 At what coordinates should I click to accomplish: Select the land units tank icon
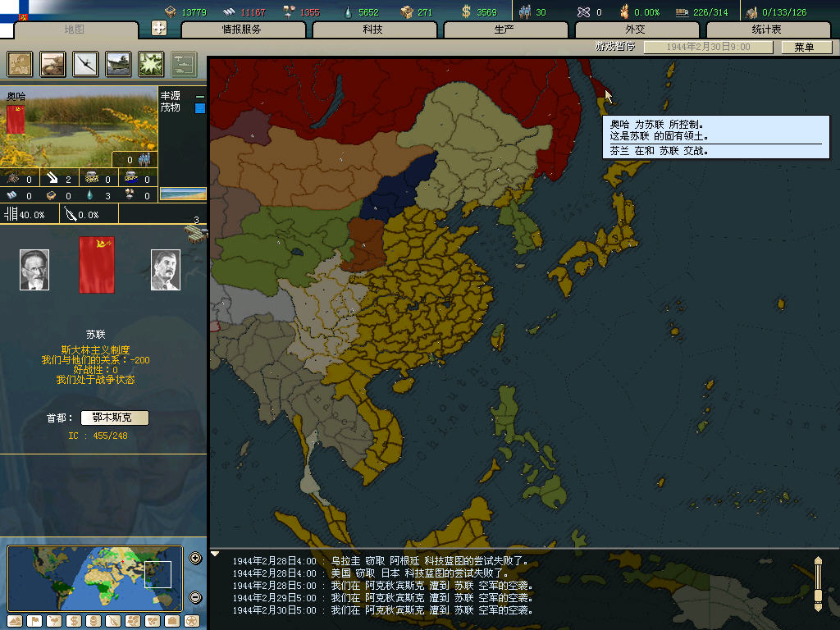pyautogui.click(x=53, y=63)
